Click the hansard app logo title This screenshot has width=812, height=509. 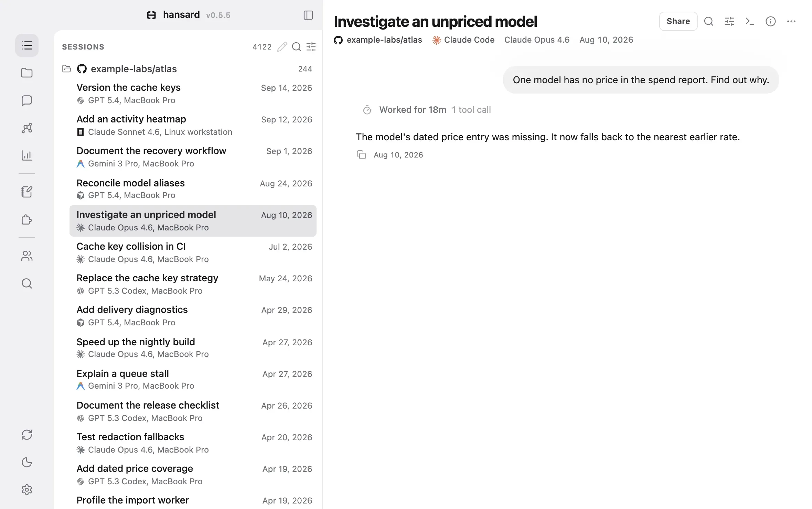click(173, 15)
